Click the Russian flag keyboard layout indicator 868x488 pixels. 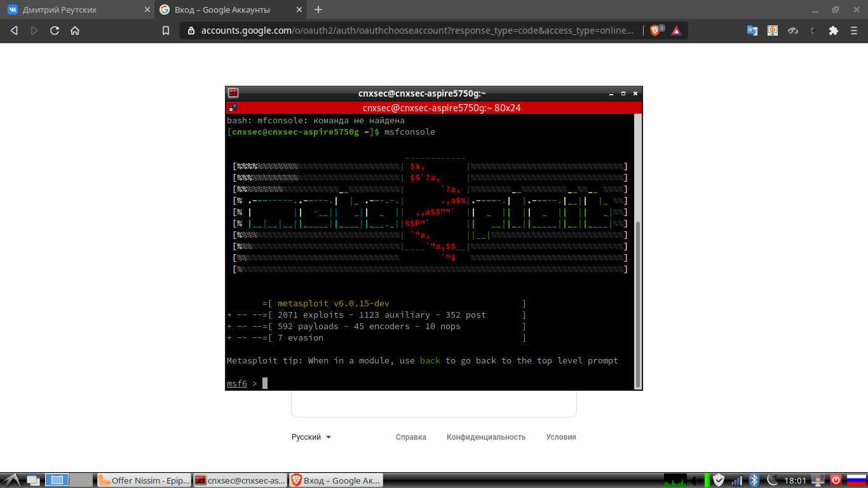coord(857,480)
